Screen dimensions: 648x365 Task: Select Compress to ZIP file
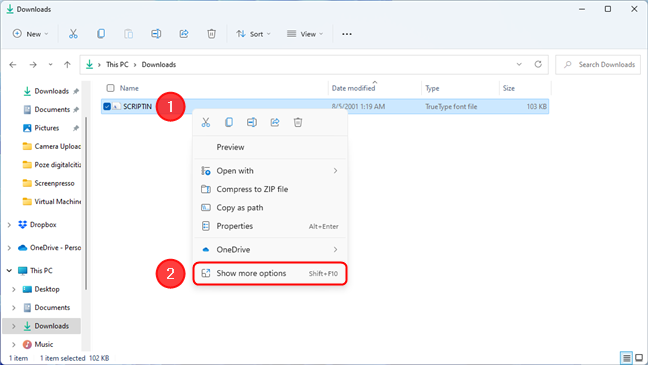[x=270, y=189]
